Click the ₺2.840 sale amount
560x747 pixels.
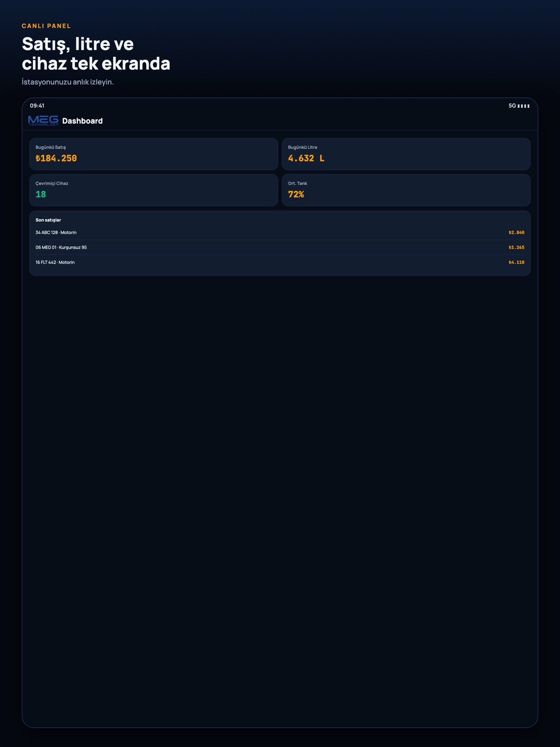[x=517, y=233]
